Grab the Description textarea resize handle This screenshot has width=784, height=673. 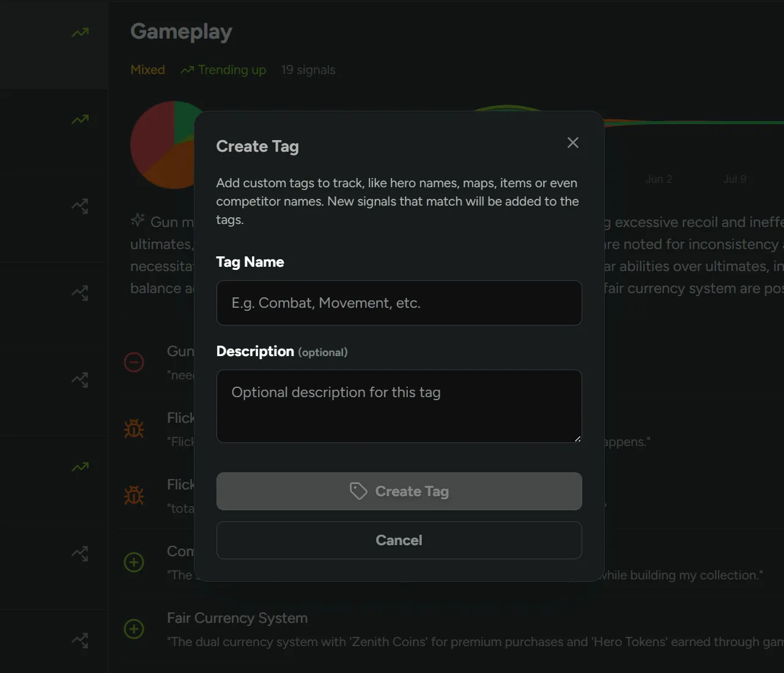(x=577, y=438)
